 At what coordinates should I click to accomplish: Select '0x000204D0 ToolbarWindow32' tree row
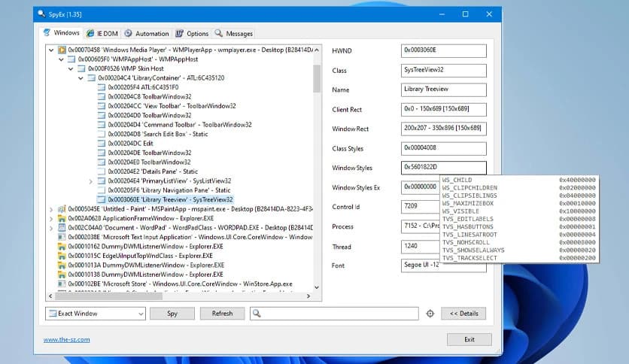point(150,116)
